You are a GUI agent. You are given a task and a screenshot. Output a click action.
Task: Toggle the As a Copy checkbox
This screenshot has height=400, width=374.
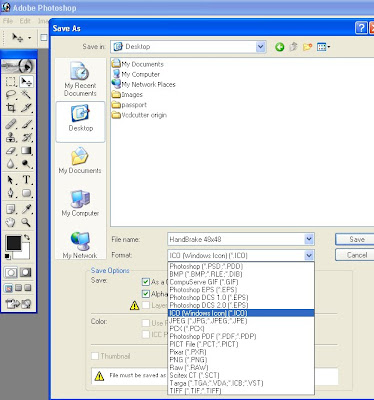click(146, 282)
